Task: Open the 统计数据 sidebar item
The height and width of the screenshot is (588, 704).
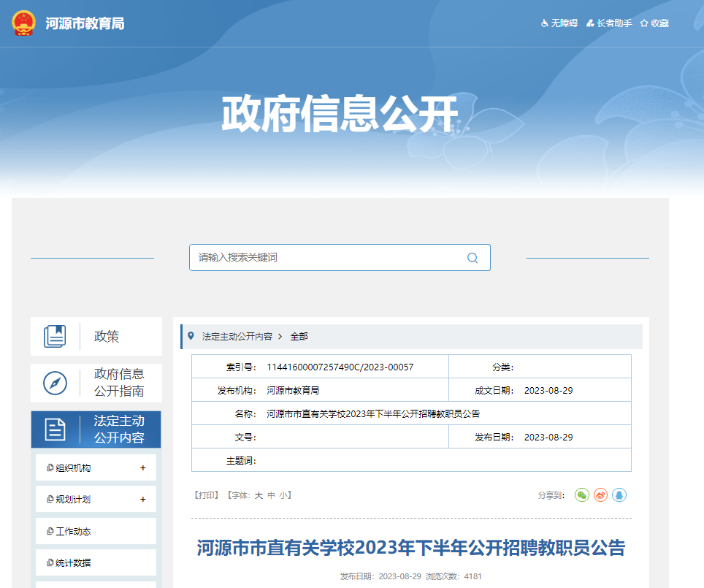Action: [73, 563]
